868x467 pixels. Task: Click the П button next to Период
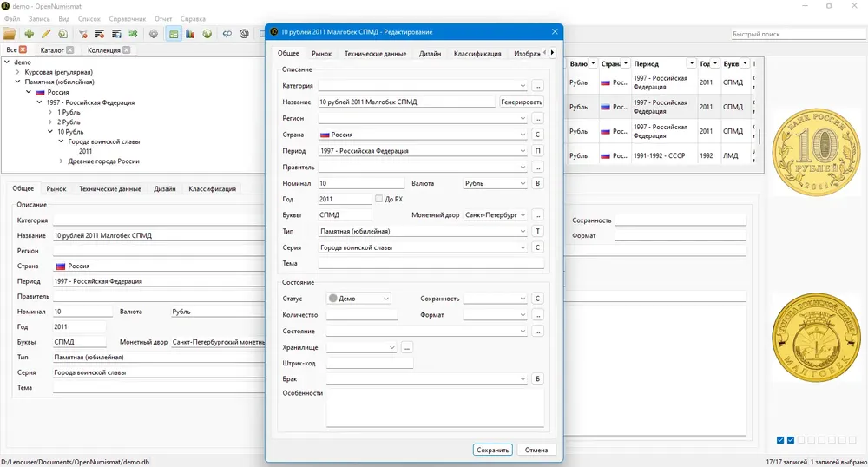click(x=537, y=150)
